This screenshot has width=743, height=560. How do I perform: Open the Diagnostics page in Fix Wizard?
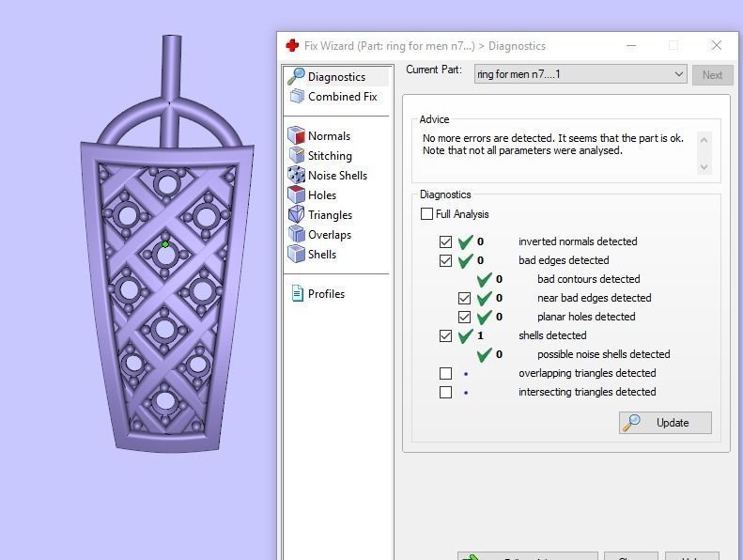point(336,76)
